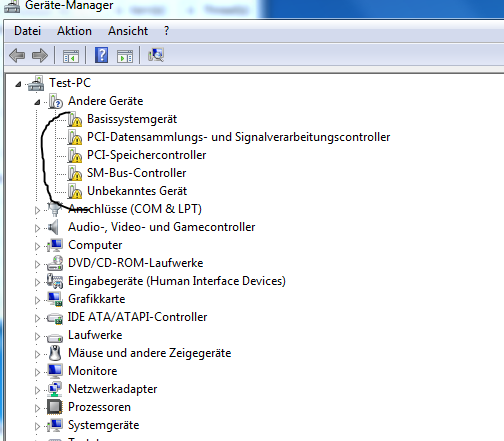Collapse the Andere Geräte category
Viewport: 504px width, 441px height.
37,102
